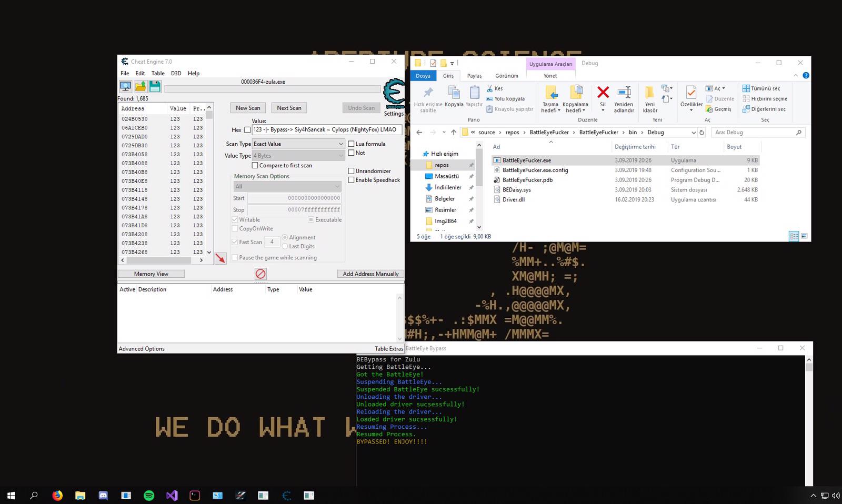Enable Compare to first scan
This screenshot has height=504, width=842.
pos(255,165)
